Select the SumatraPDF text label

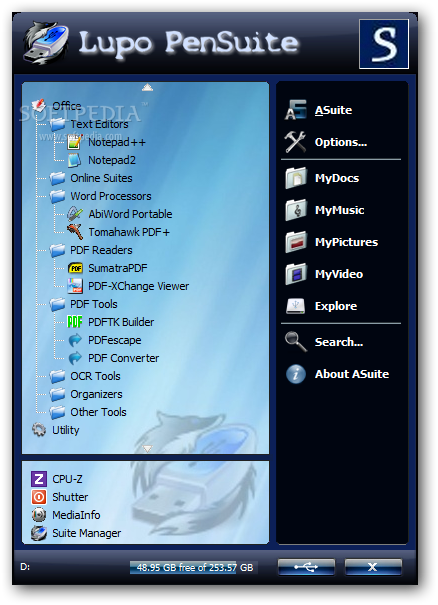pyautogui.click(x=118, y=268)
